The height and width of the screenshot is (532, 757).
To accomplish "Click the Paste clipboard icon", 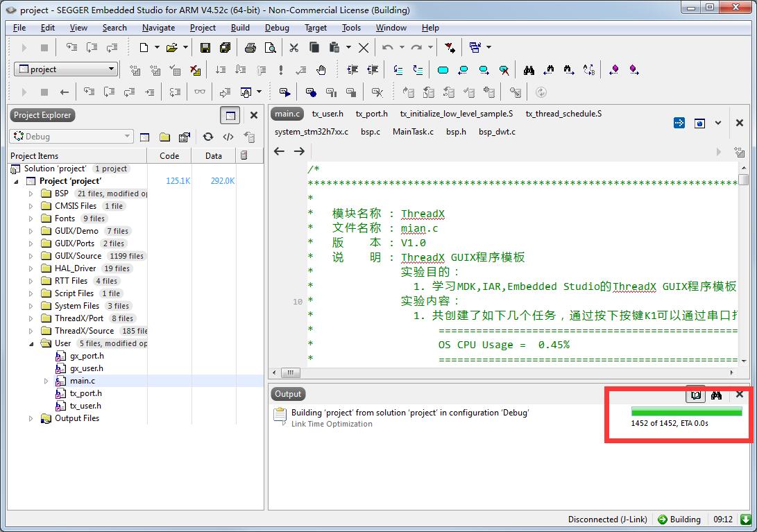I will pos(334,47).
